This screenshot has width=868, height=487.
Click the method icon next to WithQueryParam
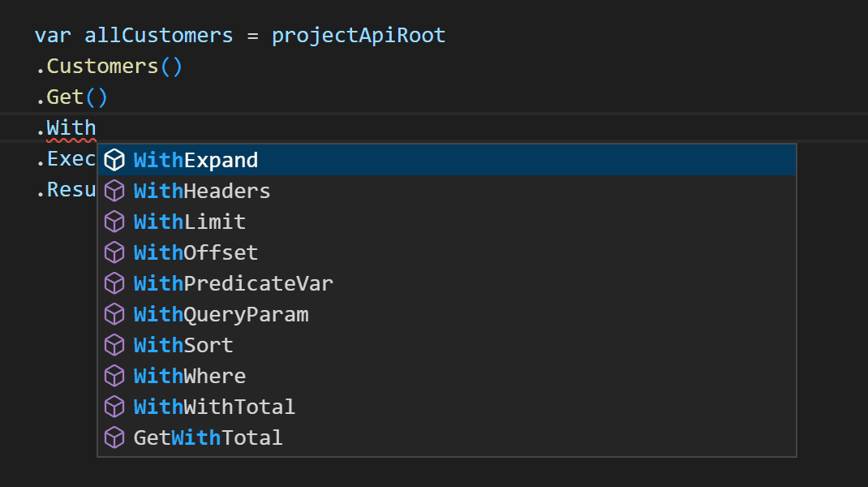(114, 314)
